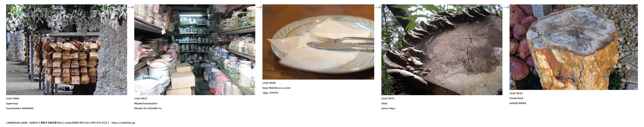Click the arrow after the shrine photo
The image size is (644, 127).
coord(131,7)
